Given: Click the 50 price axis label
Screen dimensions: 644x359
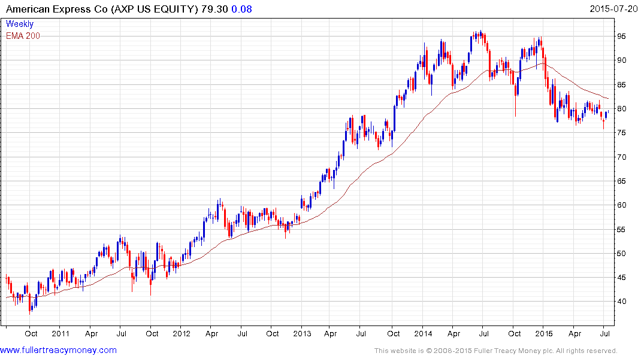Looking at the screenshot, I should click(x=621, y=254).
